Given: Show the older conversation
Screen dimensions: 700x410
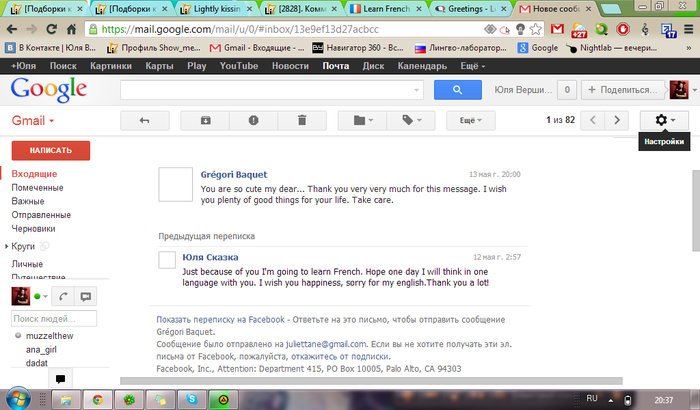Looking at the screenshot, I should point(617,120).
